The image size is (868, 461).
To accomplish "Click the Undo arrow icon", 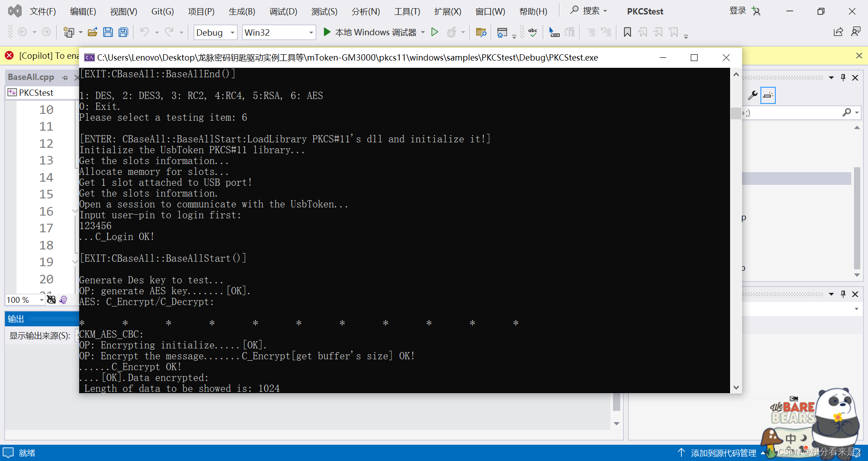I will 144,32.
